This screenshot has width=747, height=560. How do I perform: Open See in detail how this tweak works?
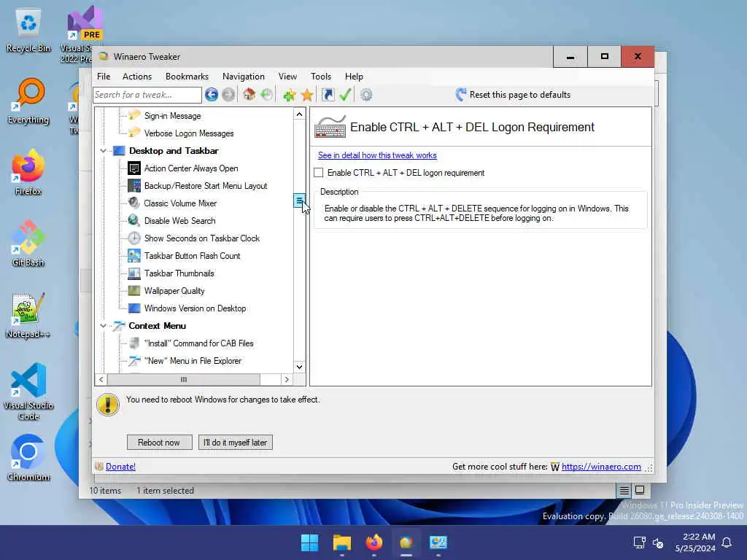click(x=377, y=155)
